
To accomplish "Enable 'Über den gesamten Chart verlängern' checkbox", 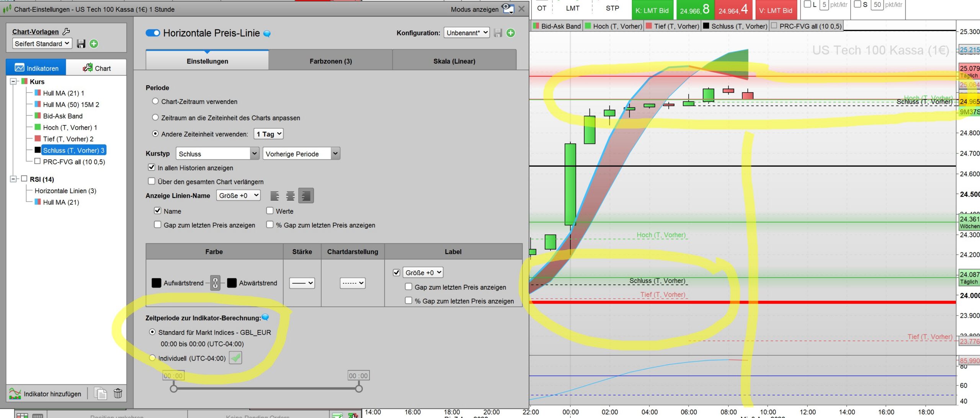I will (x=152, y=181).
